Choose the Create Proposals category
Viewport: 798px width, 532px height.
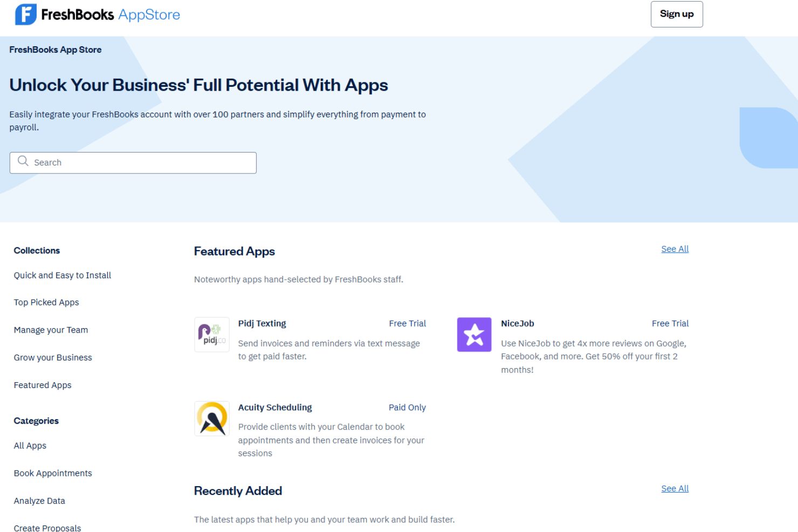coord(47,528)
